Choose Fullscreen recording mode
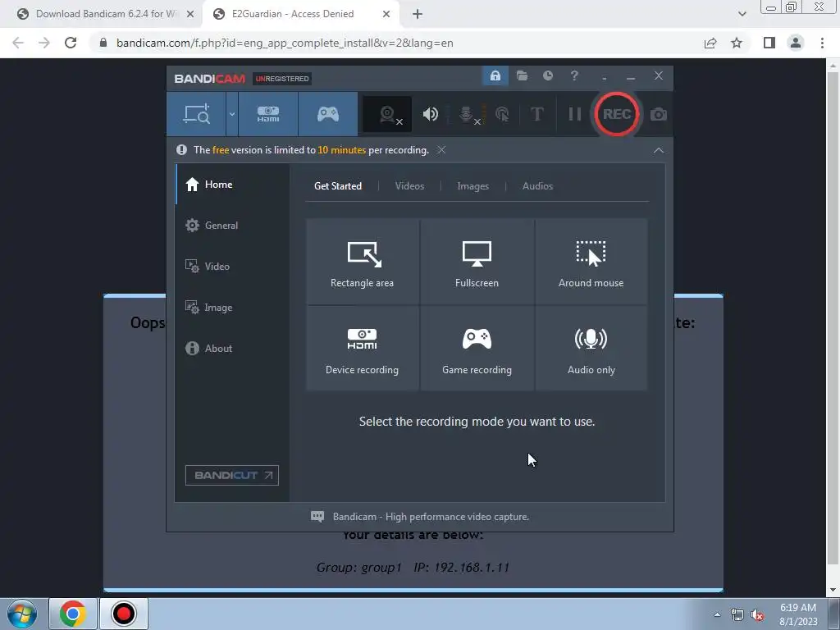This screenshot has width=840, height=630. 477,262
